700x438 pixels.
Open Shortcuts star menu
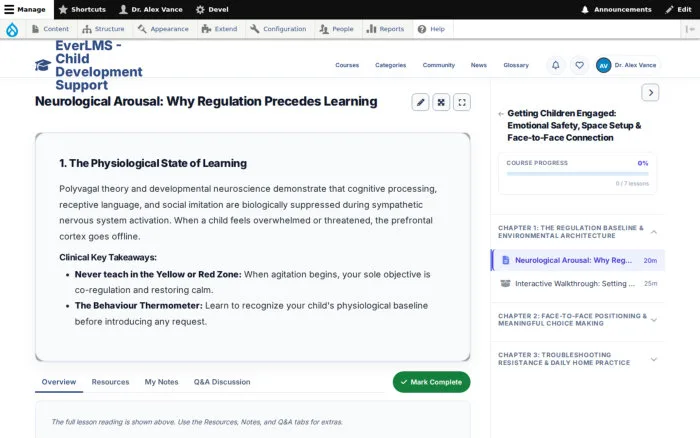click(82, 9)
